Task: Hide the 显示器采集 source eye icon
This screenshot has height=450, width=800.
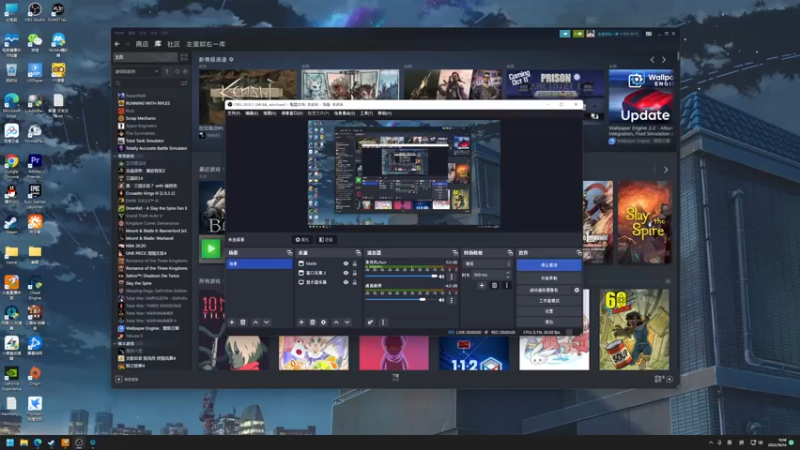Action: (x=346, y=282)
